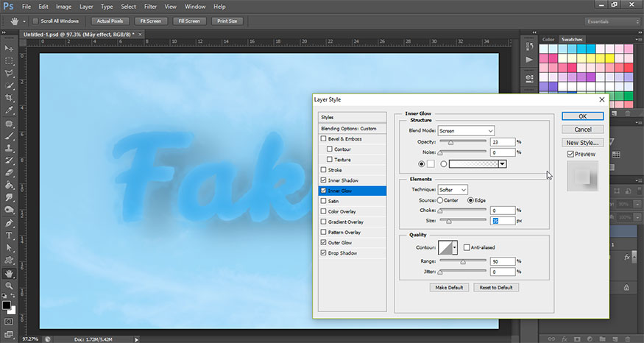Toggle Quick Mask mode
Image resolution: width=644 pixels, height=343 pixels.
tap(9, 322)
